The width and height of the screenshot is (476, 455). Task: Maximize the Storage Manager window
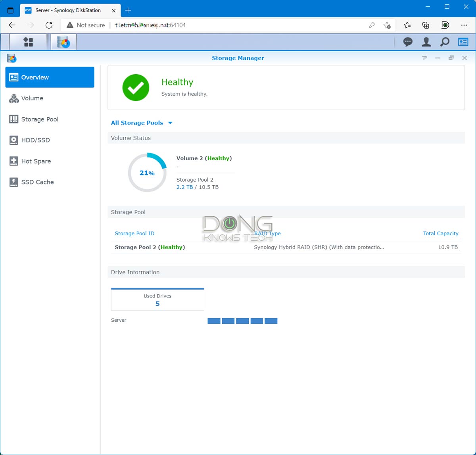pyautogui.click(x=451, y=58)
